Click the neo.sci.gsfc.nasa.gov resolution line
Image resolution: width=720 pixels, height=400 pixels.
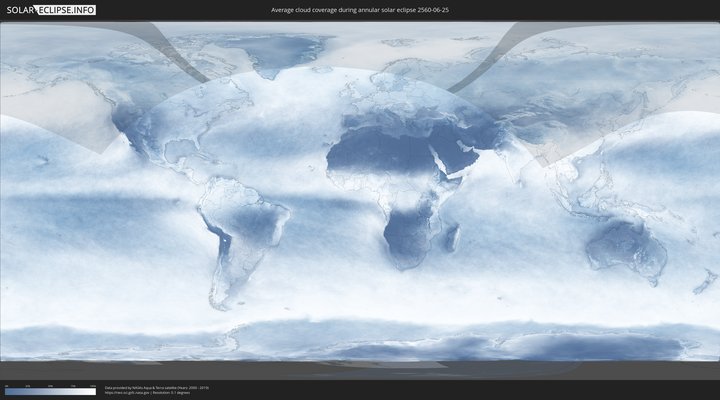coord(147,393)
